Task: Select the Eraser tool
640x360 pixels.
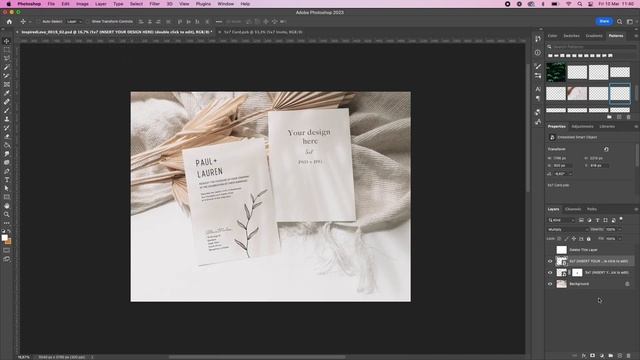Action: (x=7, y=136)
